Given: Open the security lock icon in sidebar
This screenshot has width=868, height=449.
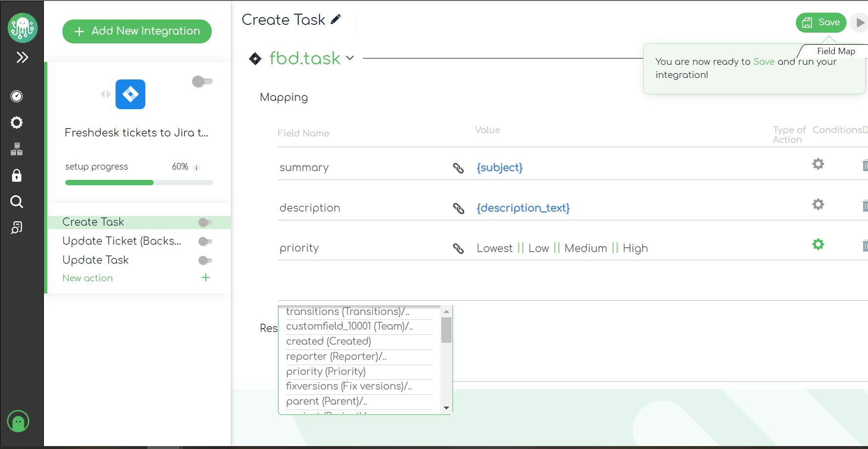Looking at the screenshot, I should coord(17,176).
